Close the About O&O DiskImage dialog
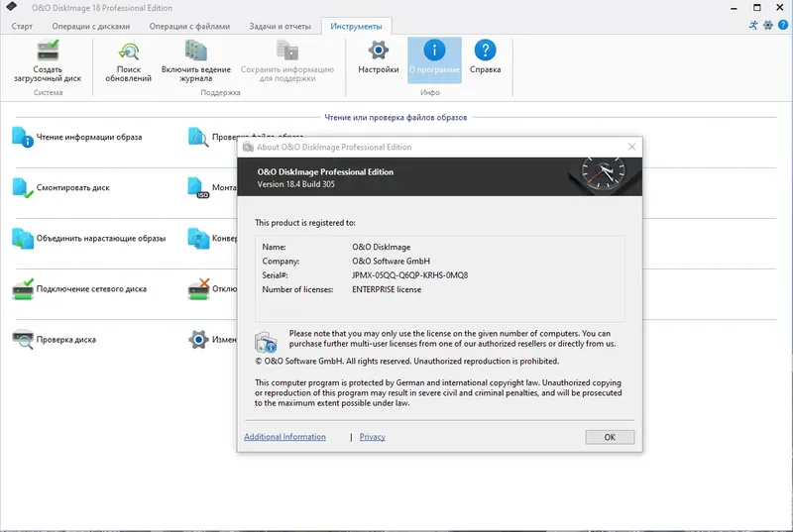This screenshot has height=532, width=793. (631, 147)
